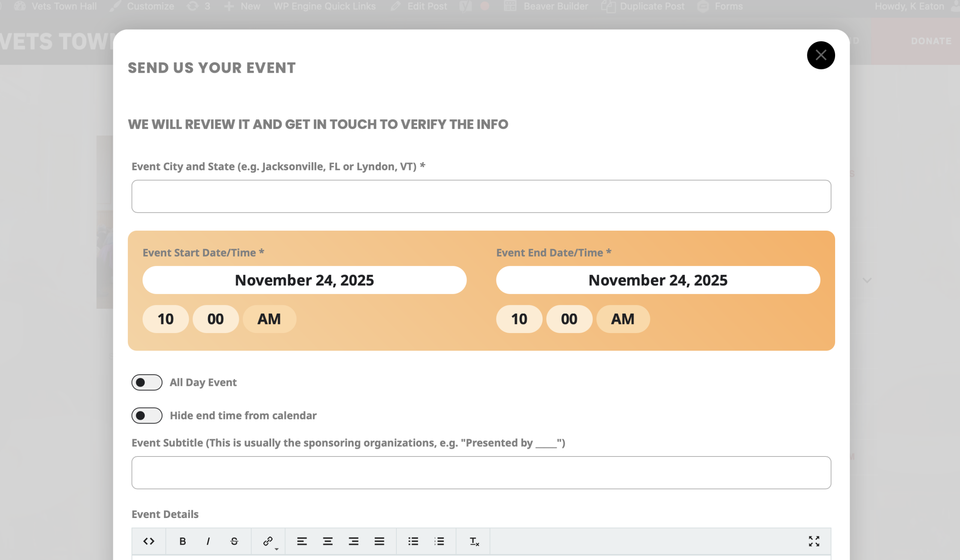Toggle Hide end time from calendar
Viewport: 960px width, 560px height.
pos(147,415)
